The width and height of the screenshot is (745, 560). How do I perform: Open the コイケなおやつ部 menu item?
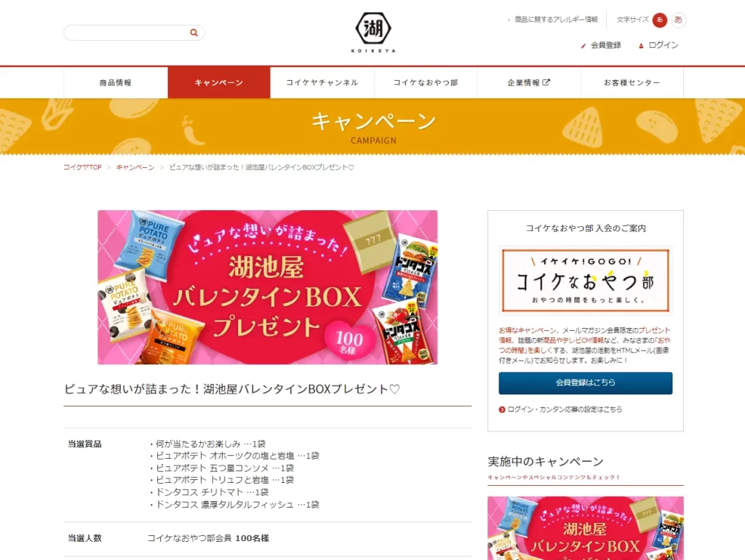(426, 83)
